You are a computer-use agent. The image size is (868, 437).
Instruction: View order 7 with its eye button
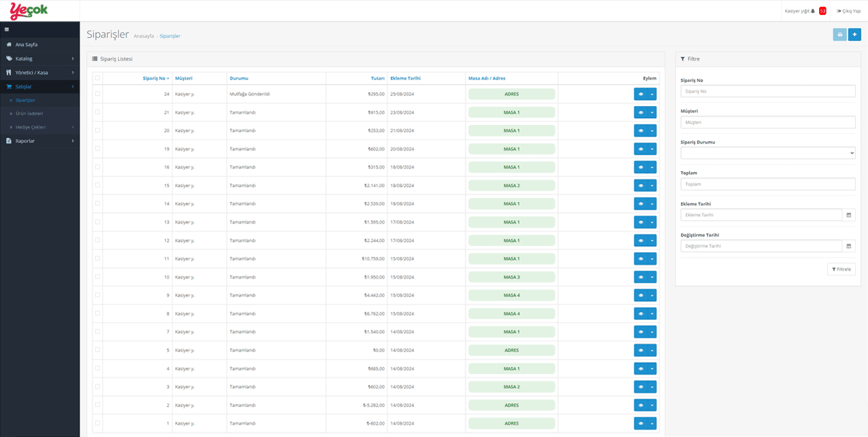(x=640, y=332)
